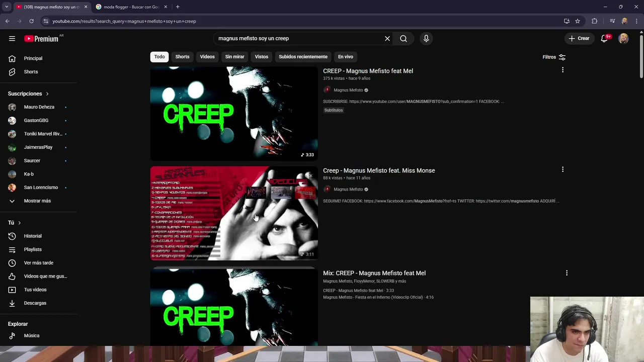
Task: Go back with browser back arrow
Action: pyautogui.click(x=7, y=21)
